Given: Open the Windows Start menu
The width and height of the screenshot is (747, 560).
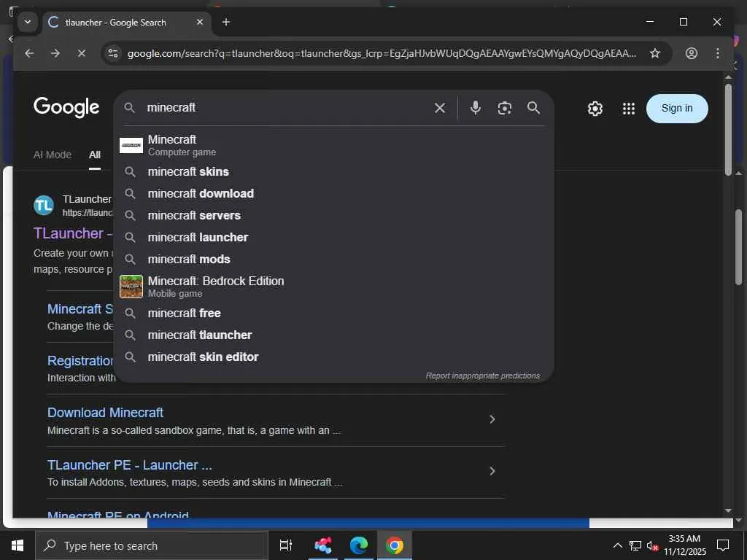Looking at the screenshot, I should pyautogui.click(x=18, y=545).
